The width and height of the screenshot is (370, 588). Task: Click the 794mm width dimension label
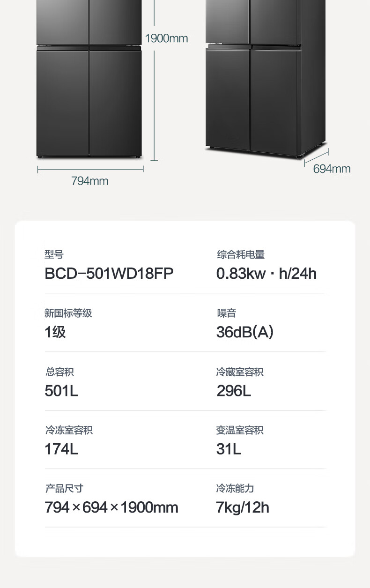(90, 181)
